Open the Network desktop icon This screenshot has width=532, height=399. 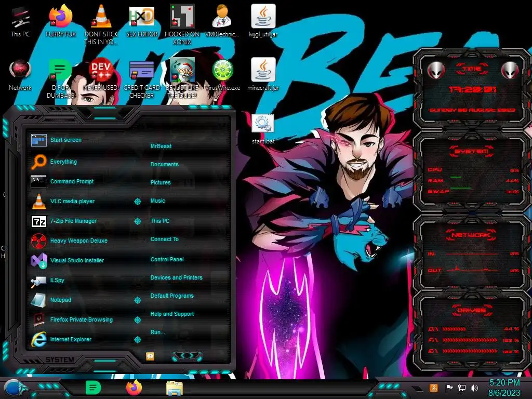(20, 75)
